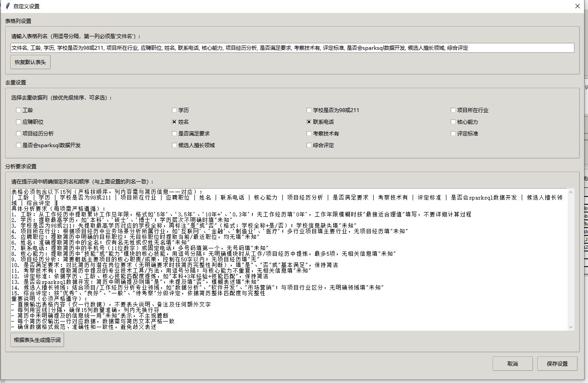Cancel with the 取消 button
Viewport: 588px width, 383px height.
(x=513, y=364)
